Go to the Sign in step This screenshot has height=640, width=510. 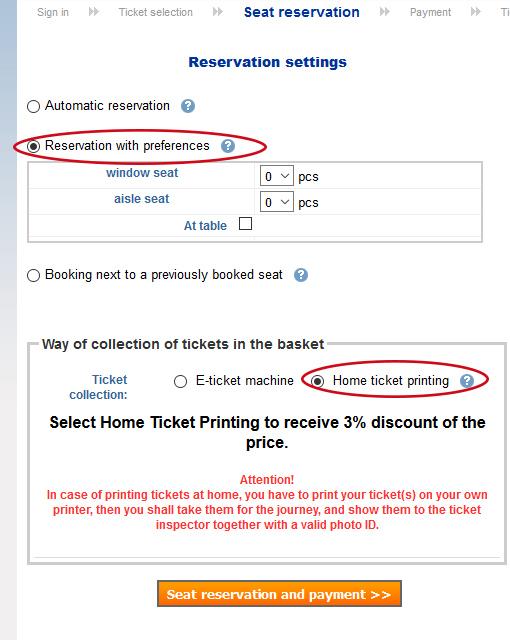coord(53,12)
